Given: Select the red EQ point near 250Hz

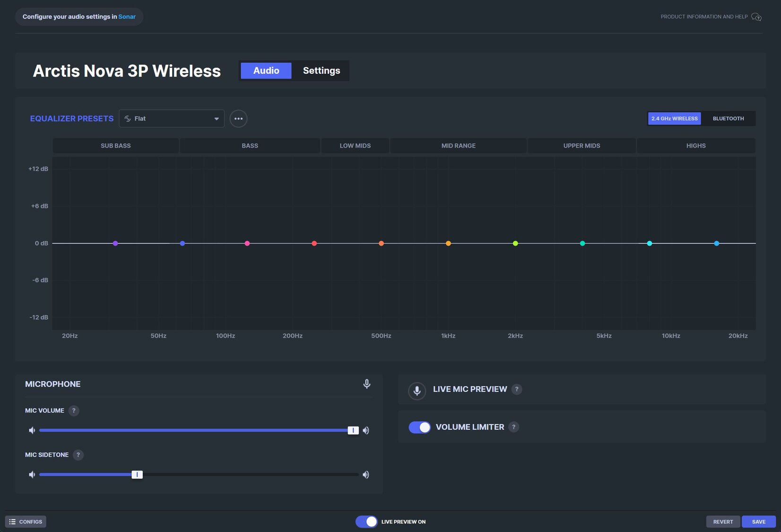Looking at the screenshot, I should [x=314, y=244].
